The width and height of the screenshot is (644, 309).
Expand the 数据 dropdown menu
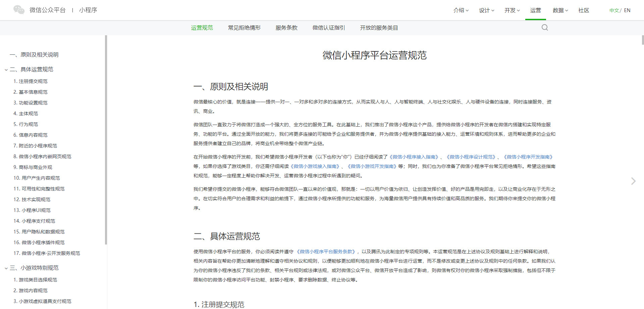click(560, 10)
